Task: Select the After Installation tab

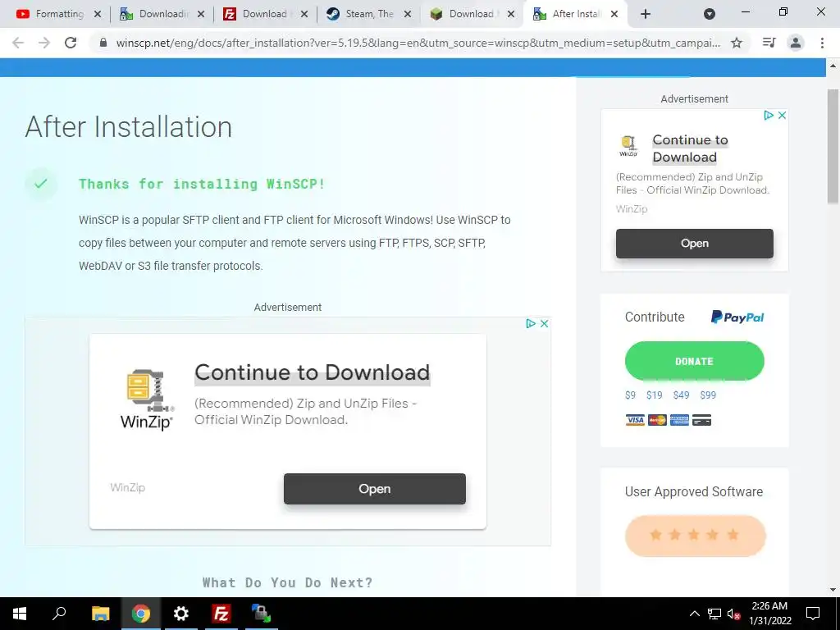Action: (569, 14)
